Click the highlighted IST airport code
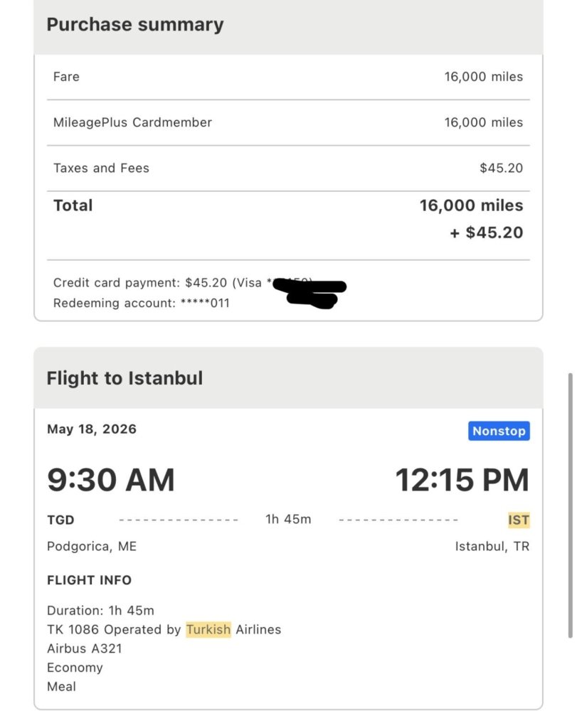This screenshot has height=728, width=577. point(519,520)
